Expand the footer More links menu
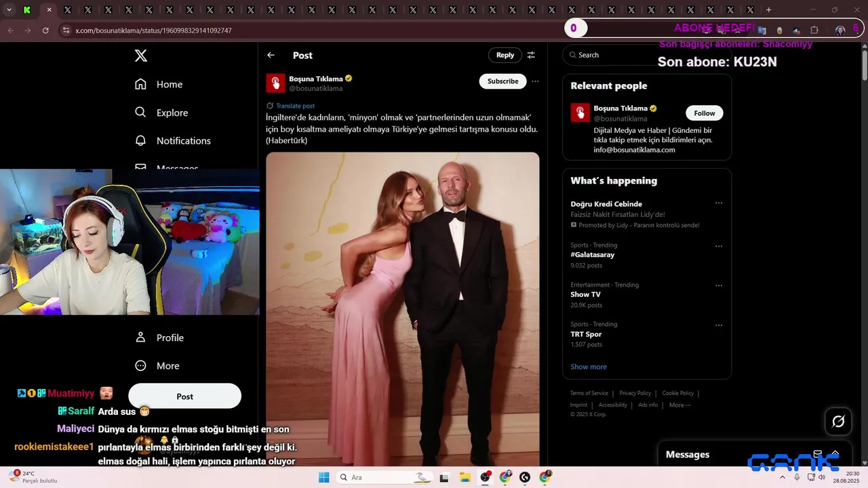The image size is (868, 488). click(x=679, y=405)
